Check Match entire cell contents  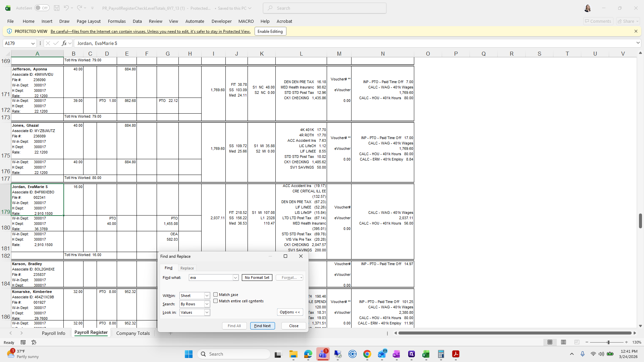(216, 301)
